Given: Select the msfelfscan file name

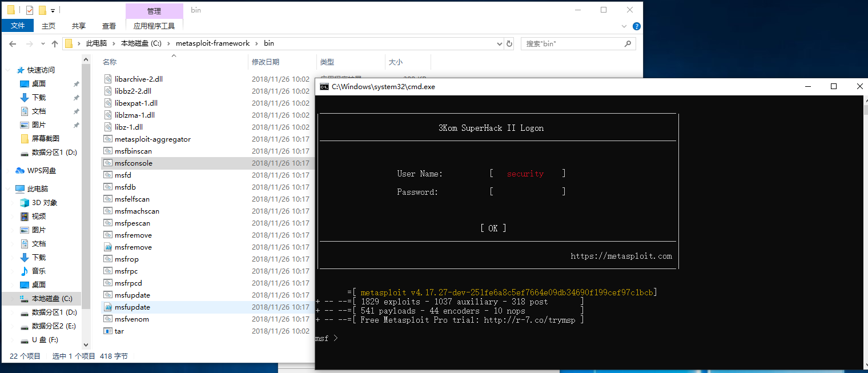Looking at the screenshot, I should click(x=132, y=199).
